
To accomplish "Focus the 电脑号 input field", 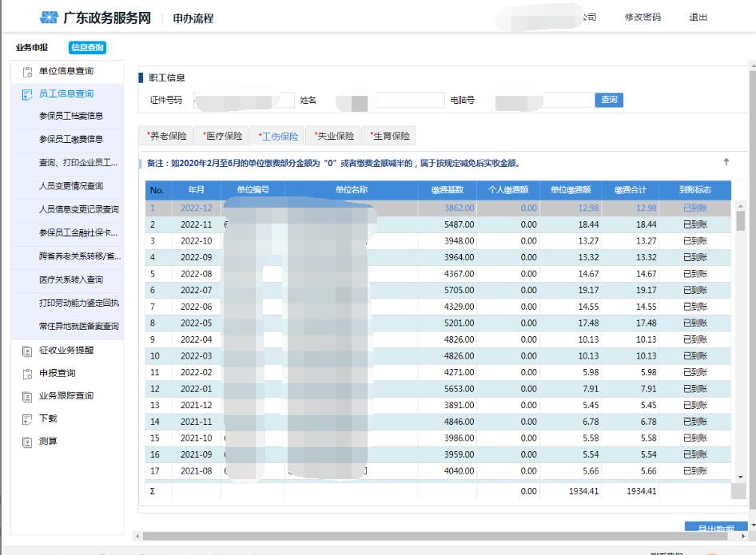I will coord(544,100).
